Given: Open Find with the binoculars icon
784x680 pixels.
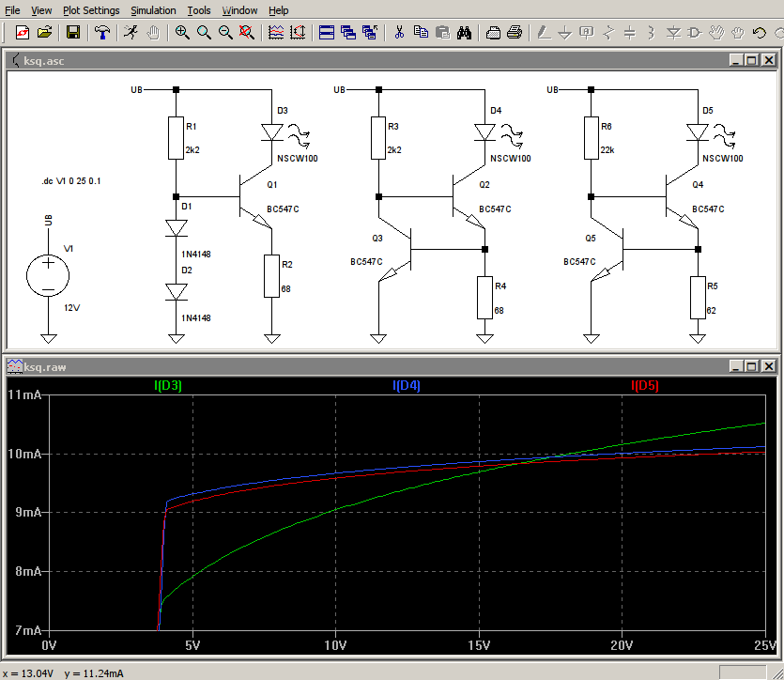Looking at the screenshot, I should tap(464, 33).
